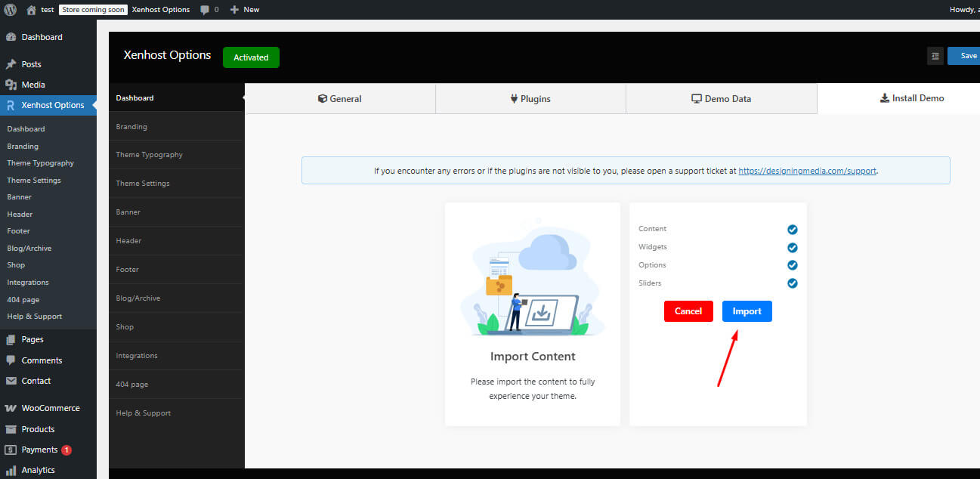This screenshot has width=980, height=479.
Task: Select Dashboard in Xenhost options panel
Action: click(x=177, y=98)
